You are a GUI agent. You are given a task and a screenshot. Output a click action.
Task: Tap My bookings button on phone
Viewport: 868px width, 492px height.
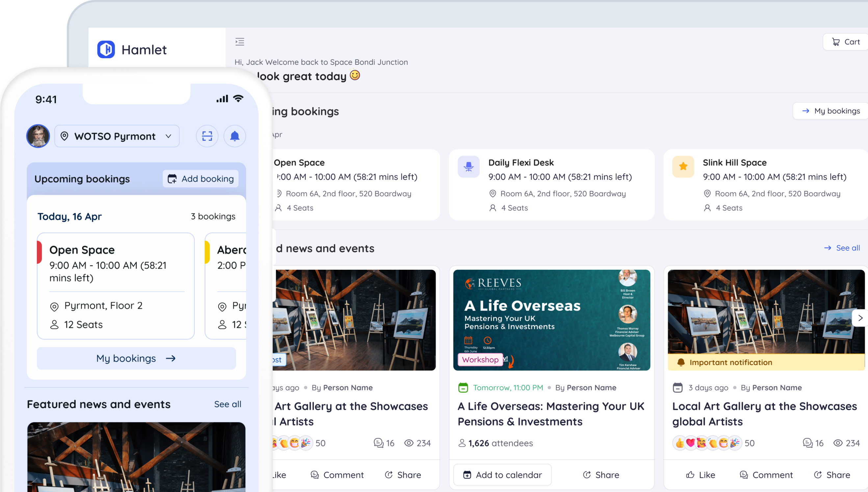point(136,358)
